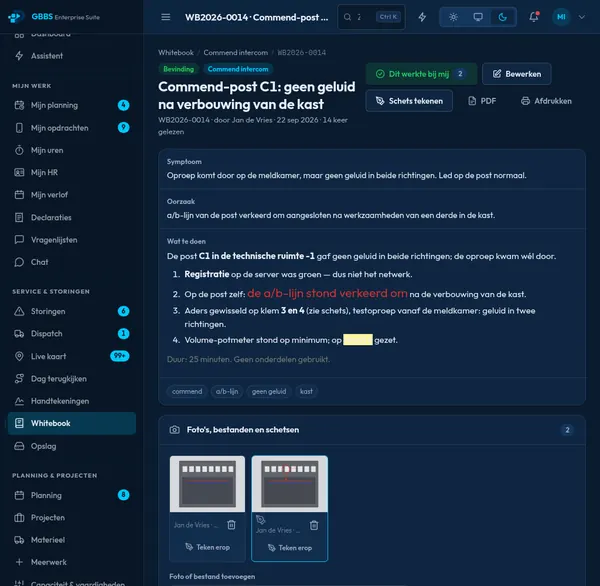Screen dimensions: 600x586
Task: Open the lightning quick actions icon in header
Action: [x=422, y=17]
